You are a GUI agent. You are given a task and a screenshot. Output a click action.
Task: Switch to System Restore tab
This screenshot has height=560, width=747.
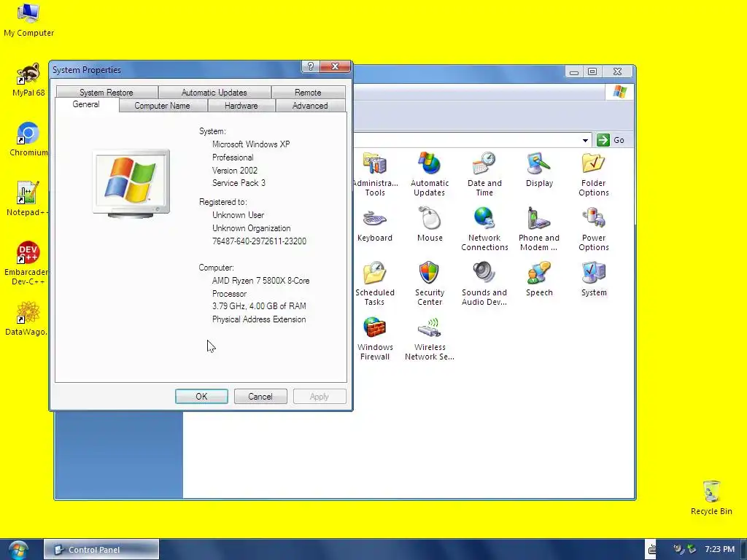click(107, 93)
